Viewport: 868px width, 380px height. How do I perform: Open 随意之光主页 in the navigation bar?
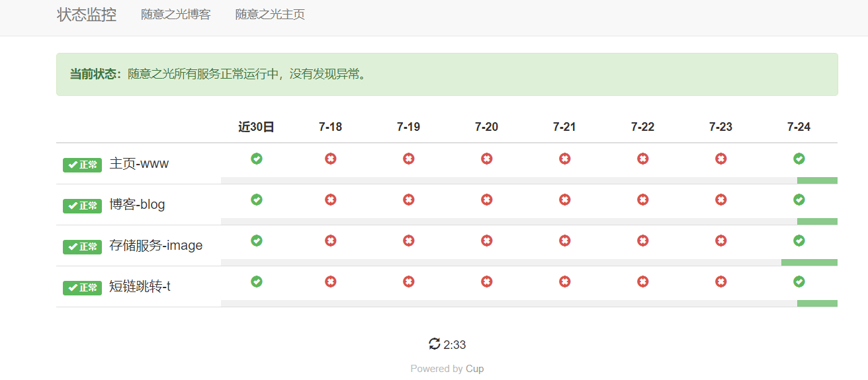(270, 15)
